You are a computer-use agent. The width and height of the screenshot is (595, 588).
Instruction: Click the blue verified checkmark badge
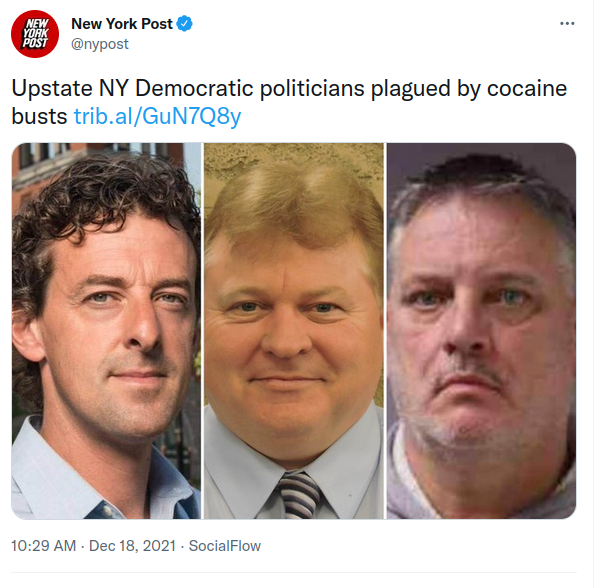[x=184, y=24]
